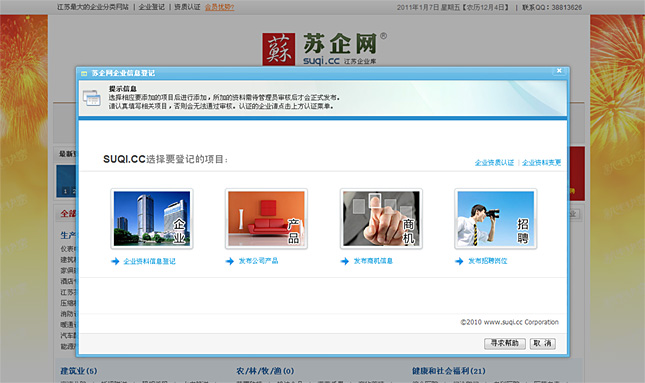Click blue arrow beside 发布招聘岗位
The height and width of the screenshot is (383, 645).
click(459, 261)
